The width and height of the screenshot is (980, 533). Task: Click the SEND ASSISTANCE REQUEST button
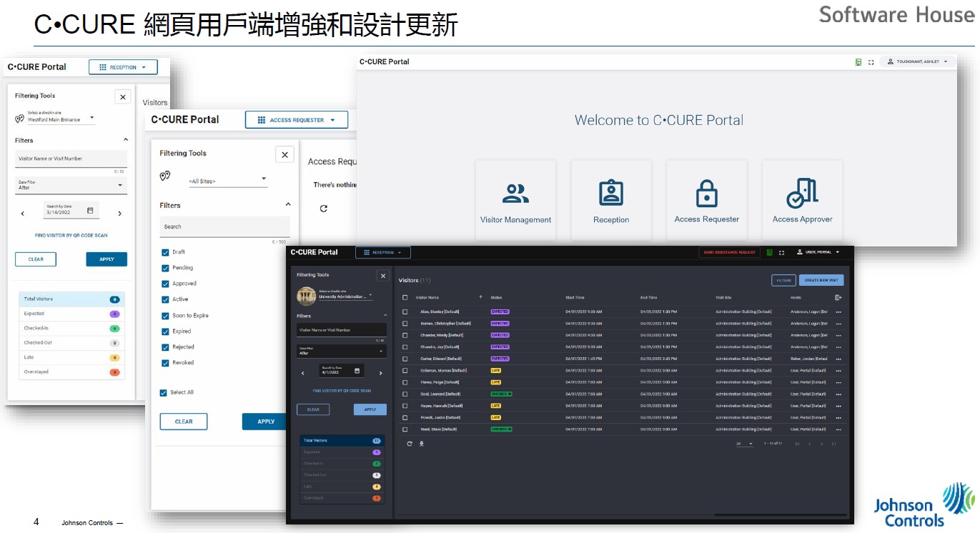click(729, 252)
